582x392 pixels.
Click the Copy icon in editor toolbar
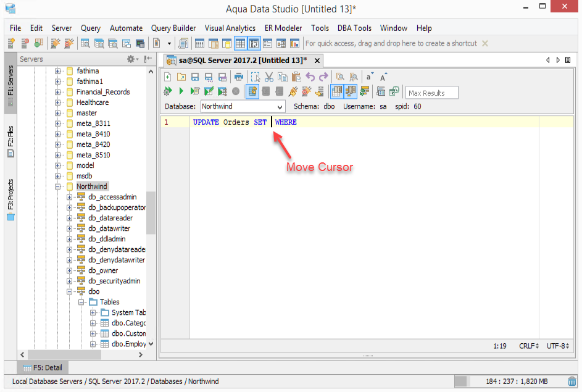pos(283,77)
